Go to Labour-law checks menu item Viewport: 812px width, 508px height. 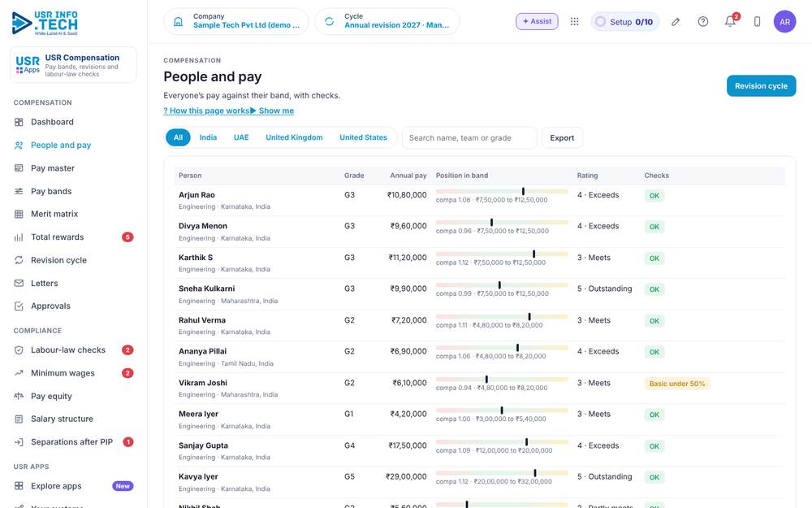(74, 350)
